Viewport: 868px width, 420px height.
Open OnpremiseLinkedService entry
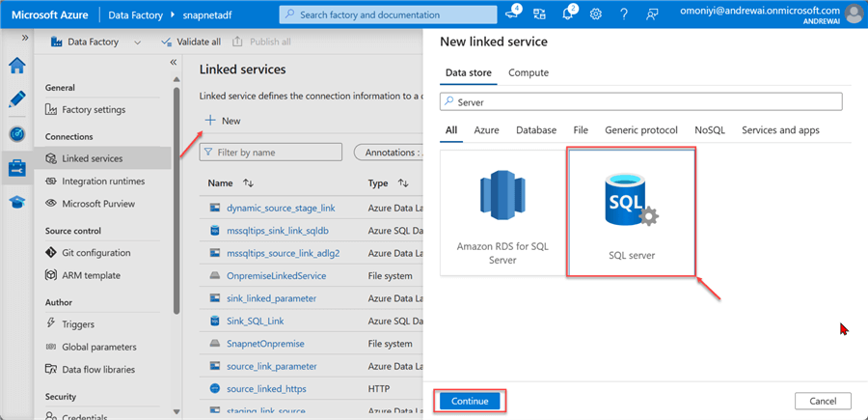276,276
